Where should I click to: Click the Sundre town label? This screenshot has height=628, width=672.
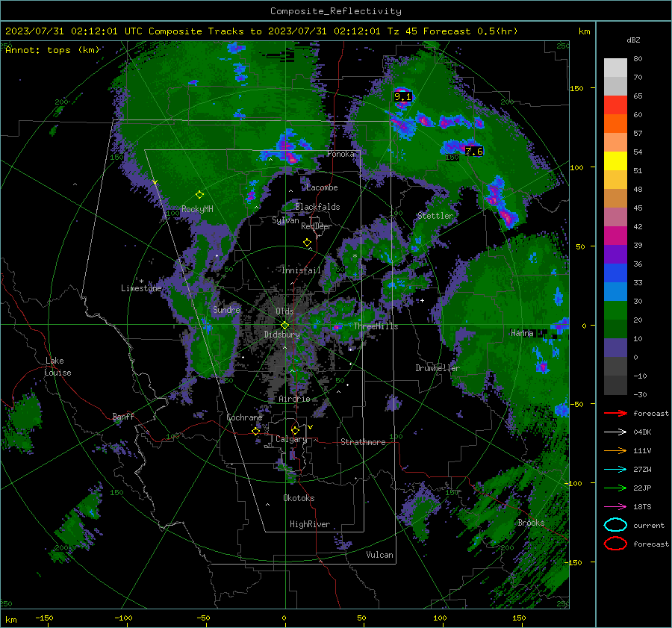(226, 309)
